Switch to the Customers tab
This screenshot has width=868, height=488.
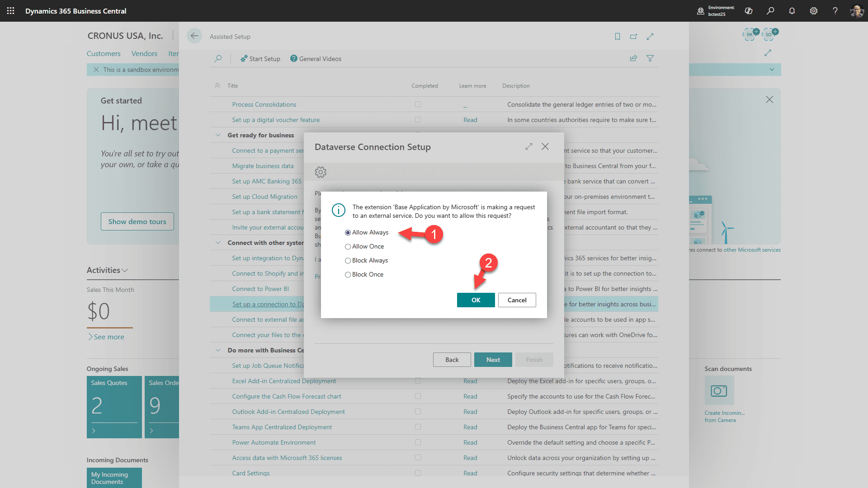104,53
